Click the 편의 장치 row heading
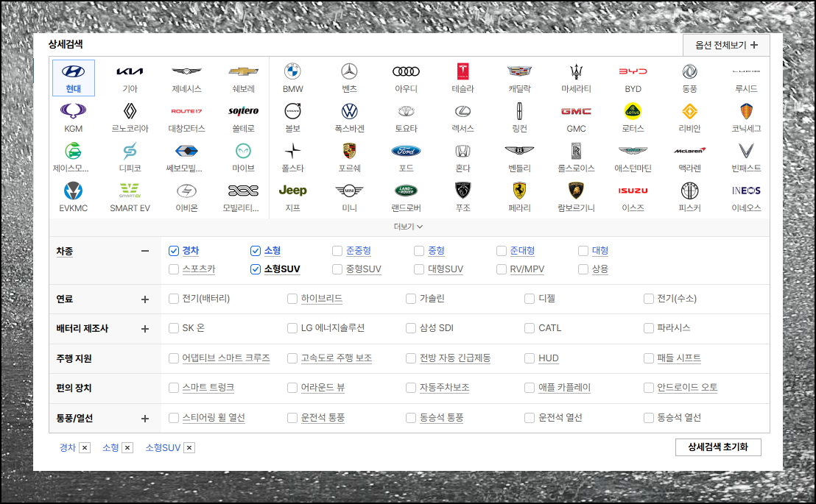 tap(74, 388)
